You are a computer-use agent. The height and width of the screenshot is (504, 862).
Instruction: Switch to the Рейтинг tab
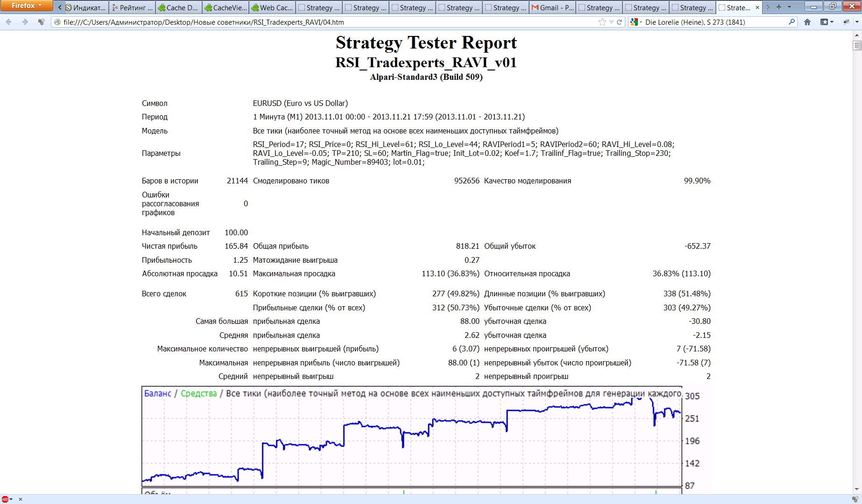click(x=132, y=7)
